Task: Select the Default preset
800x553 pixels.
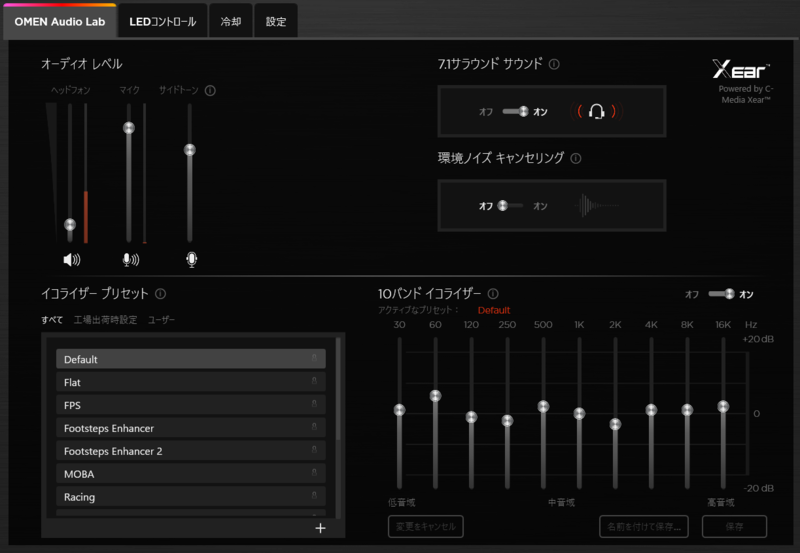Action: [x=191, y=359]
